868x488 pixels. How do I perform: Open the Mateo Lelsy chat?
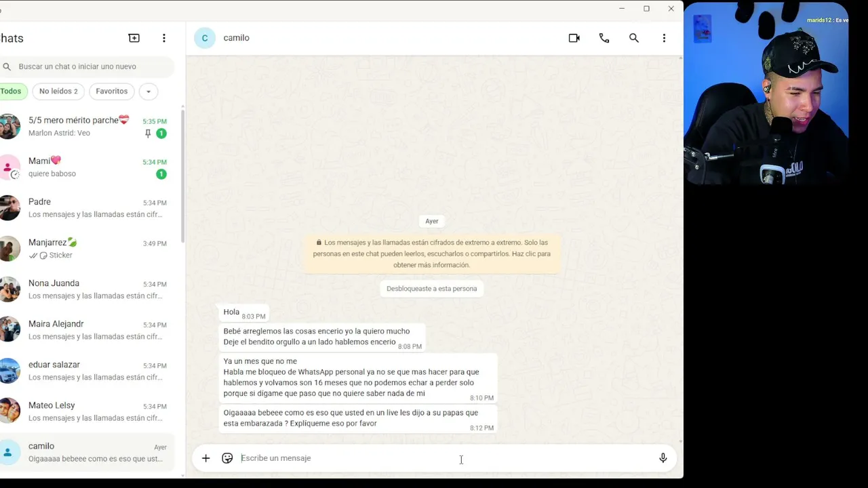pyautogui.click(x=87, y=411)
